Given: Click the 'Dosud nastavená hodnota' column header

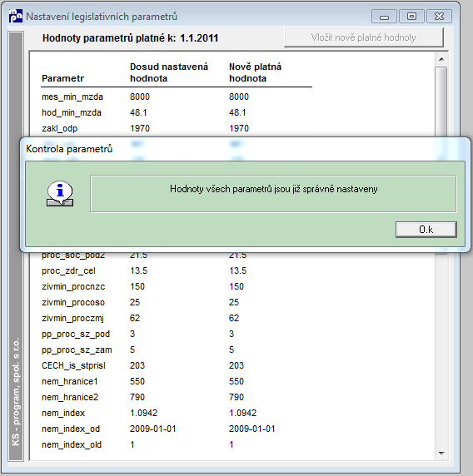Looking at the screenshot, I should click(169, 72).
